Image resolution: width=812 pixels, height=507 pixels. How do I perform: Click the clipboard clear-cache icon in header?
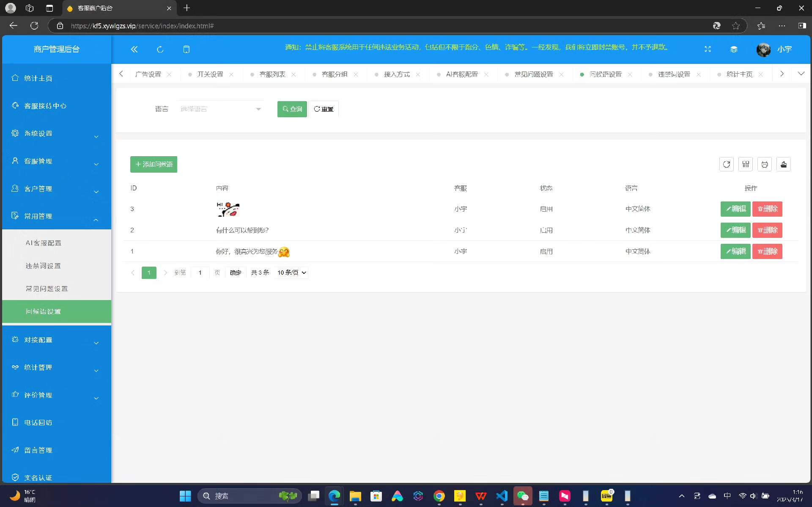[x=186, y=49]
